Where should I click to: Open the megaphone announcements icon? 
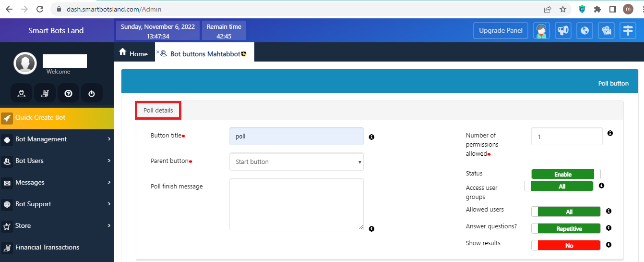point(562,30)
